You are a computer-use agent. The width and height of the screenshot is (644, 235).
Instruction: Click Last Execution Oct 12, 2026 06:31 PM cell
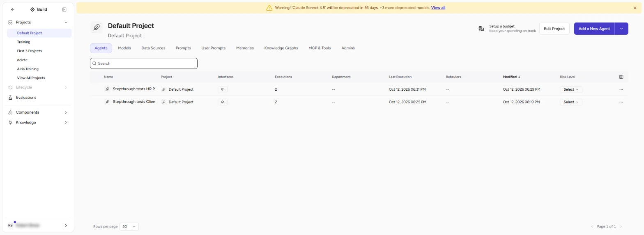407,89
